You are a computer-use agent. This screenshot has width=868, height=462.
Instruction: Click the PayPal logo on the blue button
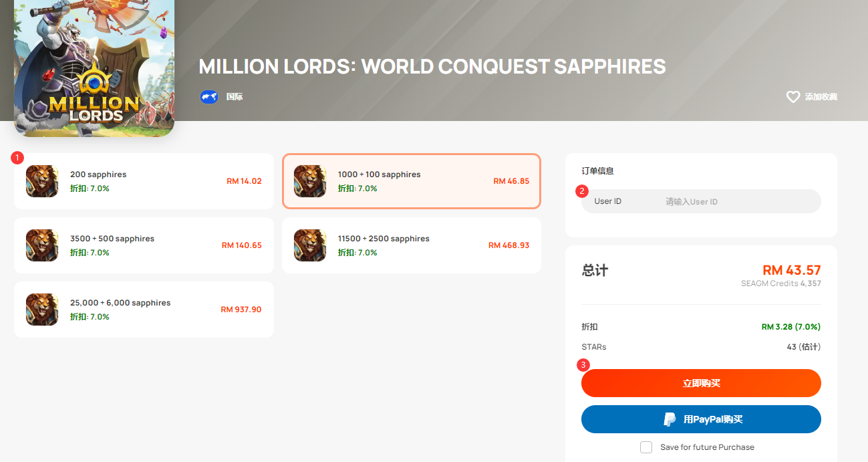670,419
